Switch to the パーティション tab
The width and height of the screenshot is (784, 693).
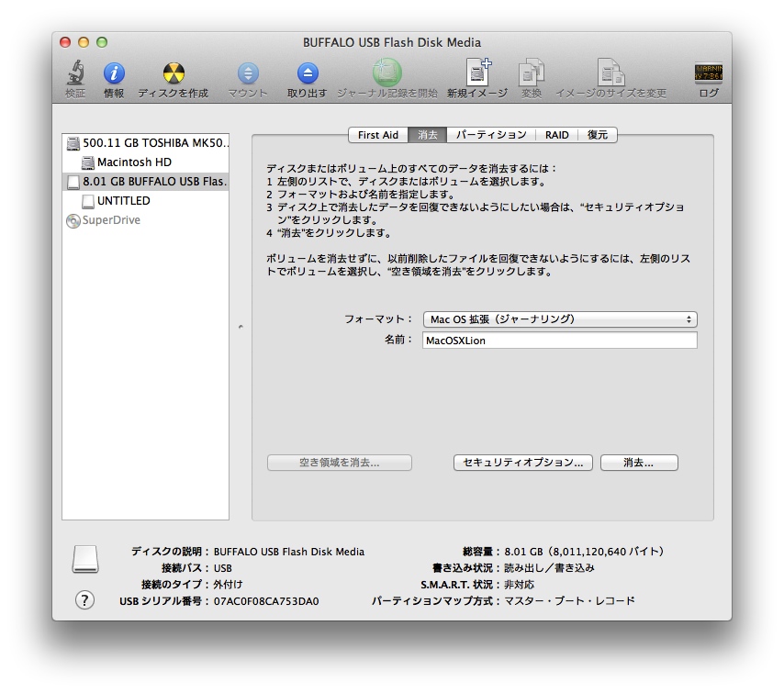[491, 135]
